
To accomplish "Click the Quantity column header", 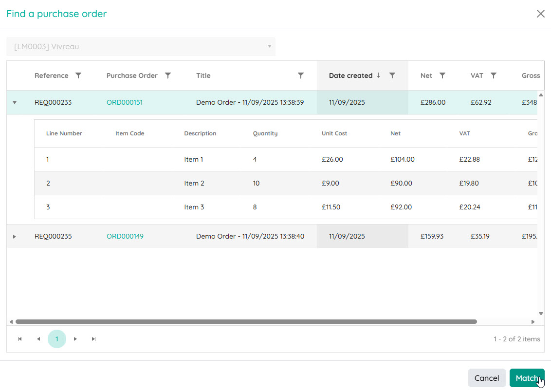I will point(265,133).
